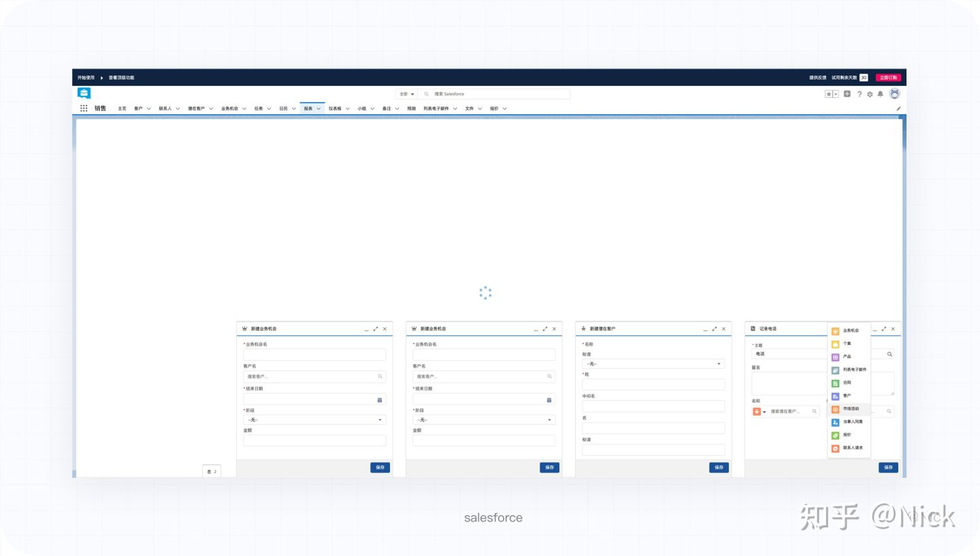Open the 全部 search scope dropdown

(407, 94)
